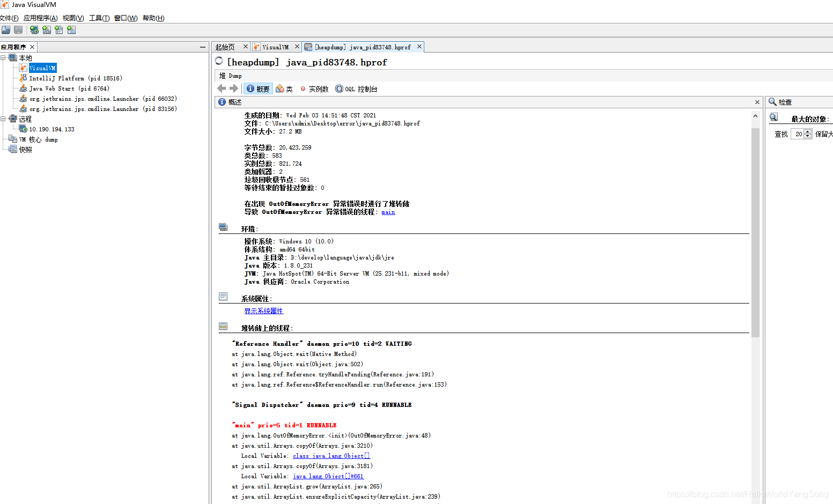This screenshot has width=833, height=504.
Task: Go back with the left arrow
Action: click(x=222, y=88)
